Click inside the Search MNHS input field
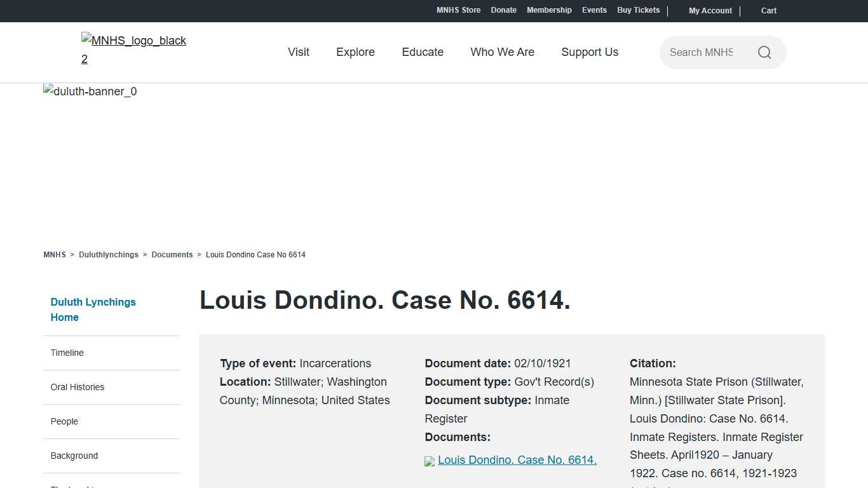Viewport: 868px width, 488px height. [705, 52]
